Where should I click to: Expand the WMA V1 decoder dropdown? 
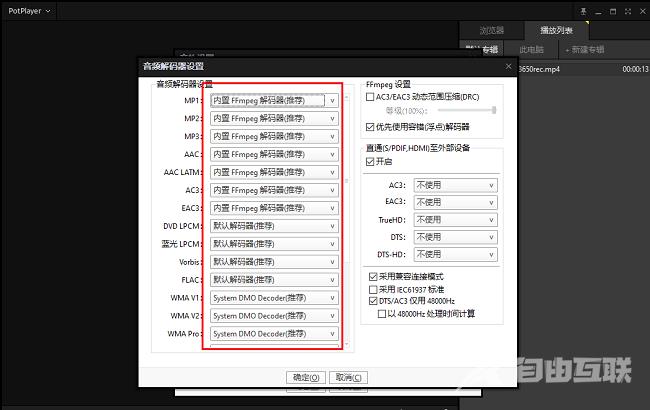pos(274,298)
